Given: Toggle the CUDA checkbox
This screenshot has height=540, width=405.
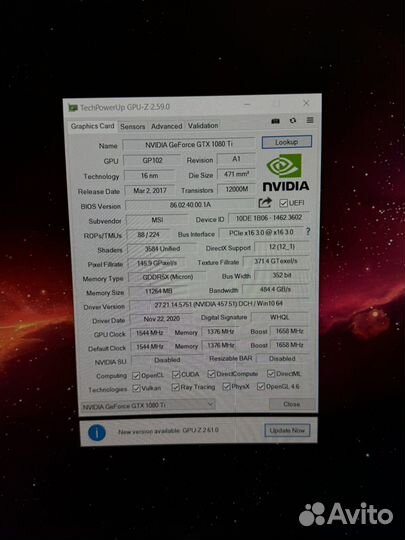Looking at the screenshot, I should (x=176, y=374).
